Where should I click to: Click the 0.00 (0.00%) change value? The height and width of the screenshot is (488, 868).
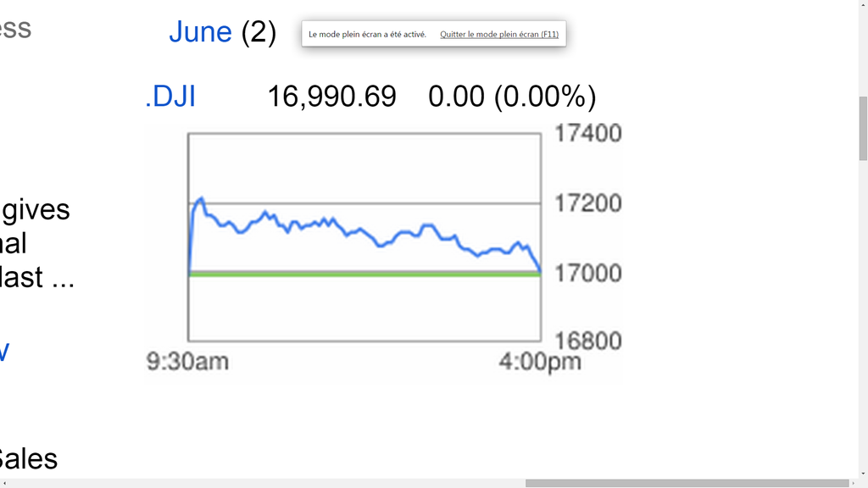coord(512,97)
